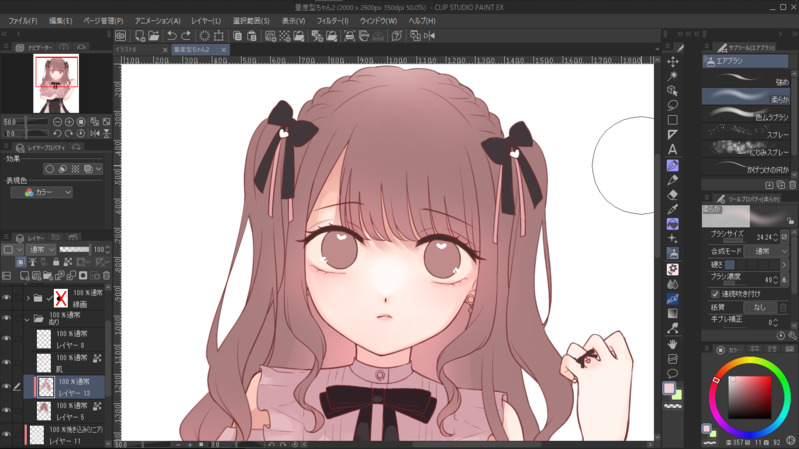
Task: Open the ファイル(F) menu
Action: click(23, 21)
